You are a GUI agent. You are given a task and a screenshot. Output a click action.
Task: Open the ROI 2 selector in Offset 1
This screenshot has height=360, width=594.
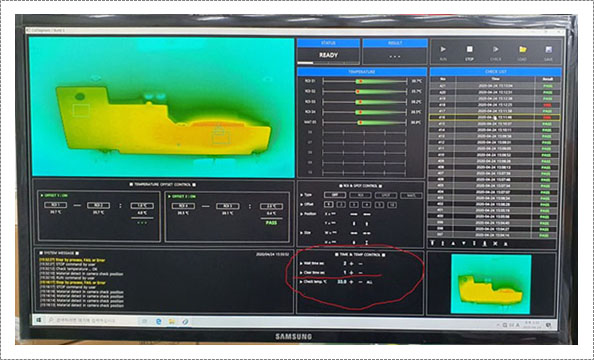pyautogui.click(x=98, y=205)
